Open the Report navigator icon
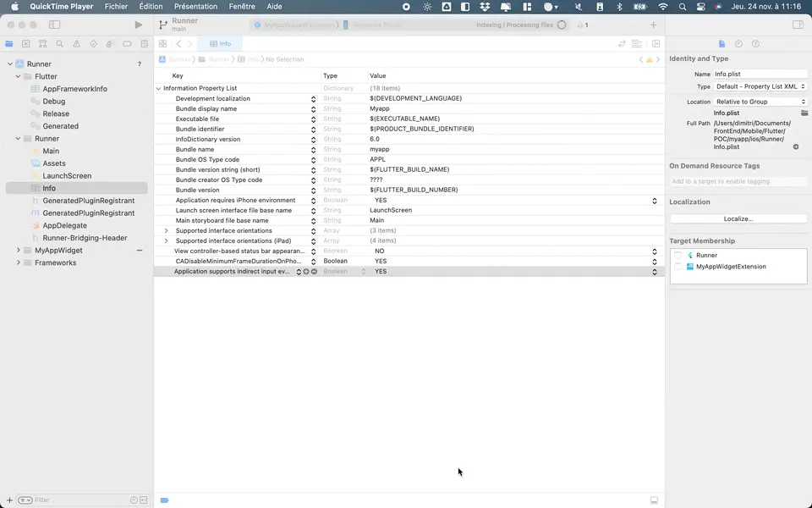 coord(144,44)
